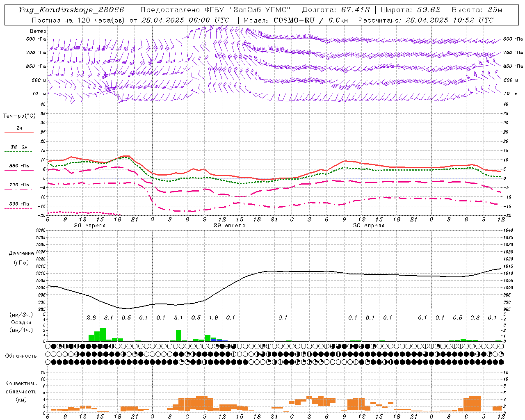Click the Высота: 29м value
Image resolution: width=525 pixels, height=420 pixels.
(x=477, y=10)
